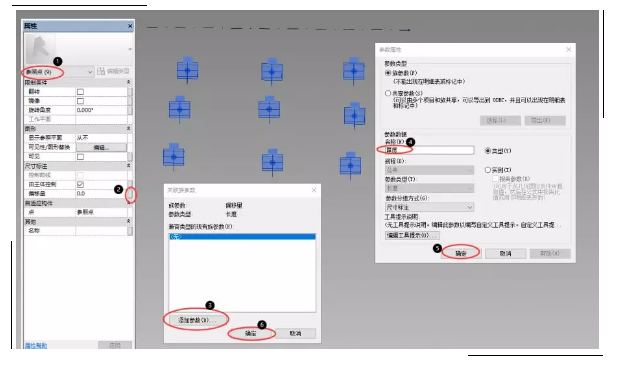Collapse the 尺寸标注 section
Viewport: 618px width, 365px height.
(128, 166)
